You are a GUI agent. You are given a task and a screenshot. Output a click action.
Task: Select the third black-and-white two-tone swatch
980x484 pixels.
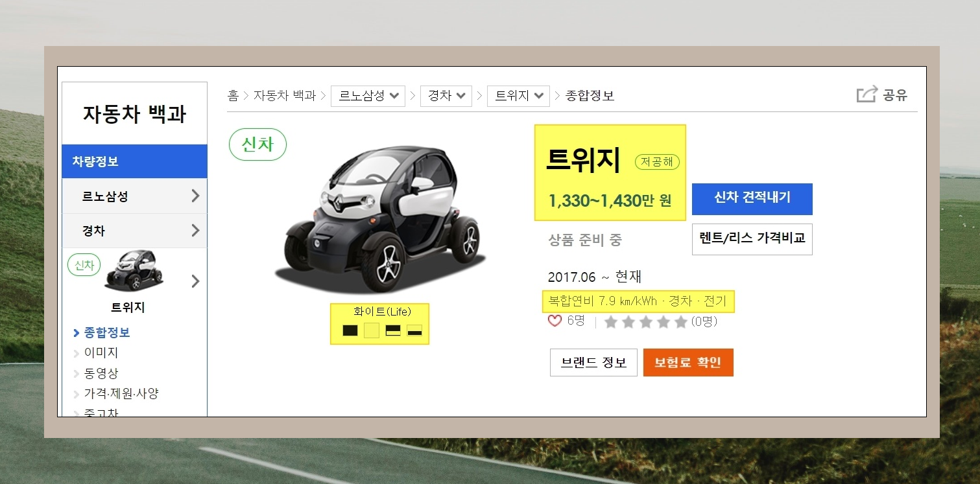pyautogui.click(x=393, y=330)
